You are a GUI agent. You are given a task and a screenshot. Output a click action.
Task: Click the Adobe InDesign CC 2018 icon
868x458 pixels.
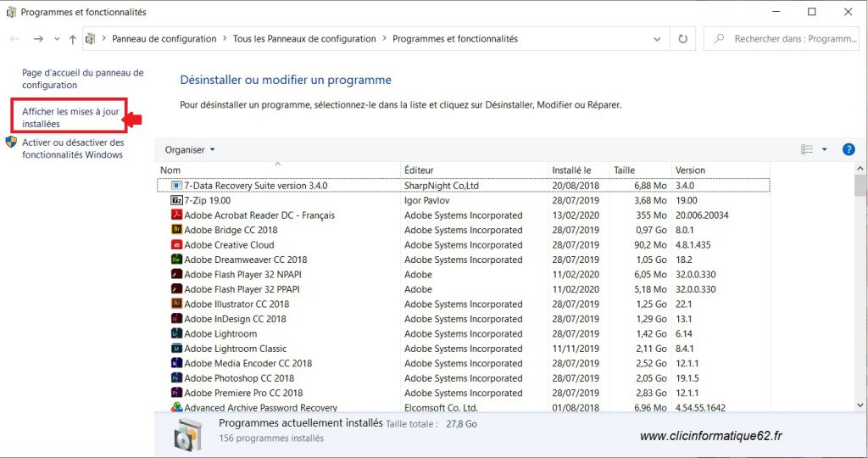pyautogui.click(x=176, y=318)
